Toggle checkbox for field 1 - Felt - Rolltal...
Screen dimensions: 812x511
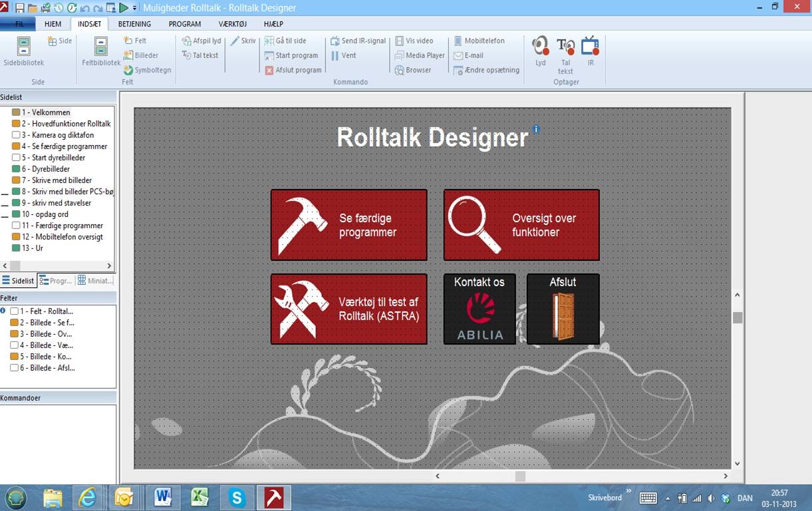point(14,311)
